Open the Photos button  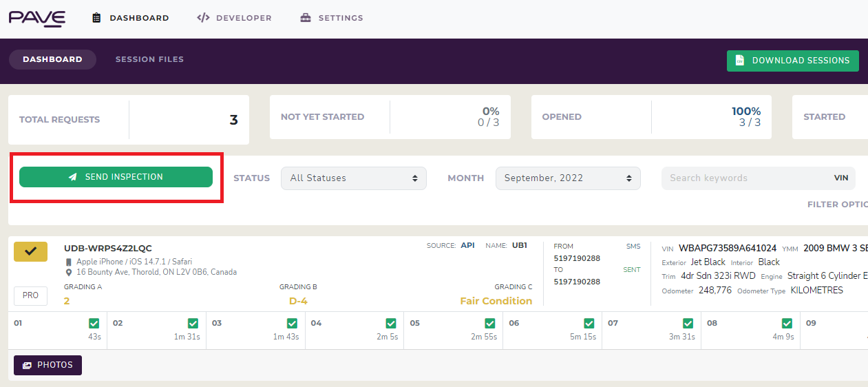point(47,365)
